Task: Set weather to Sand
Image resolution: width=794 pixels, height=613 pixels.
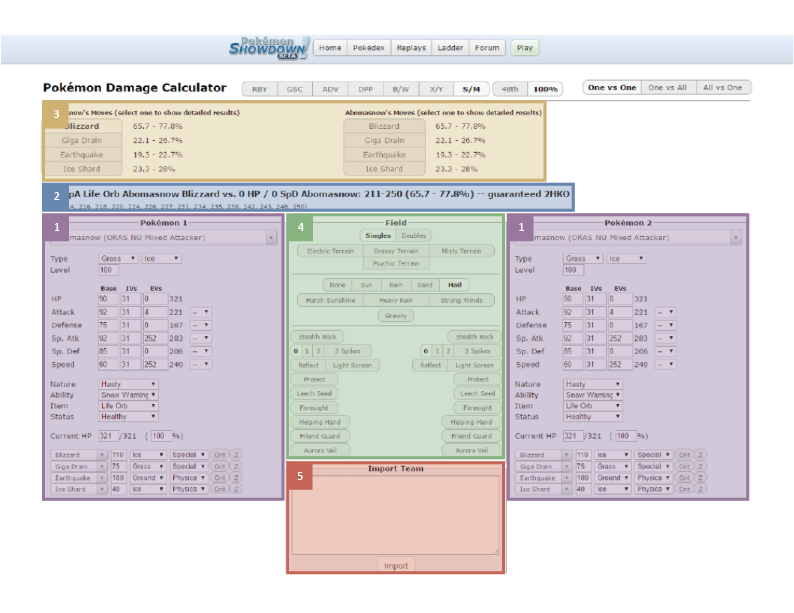Action: click(x=425, y=284)
